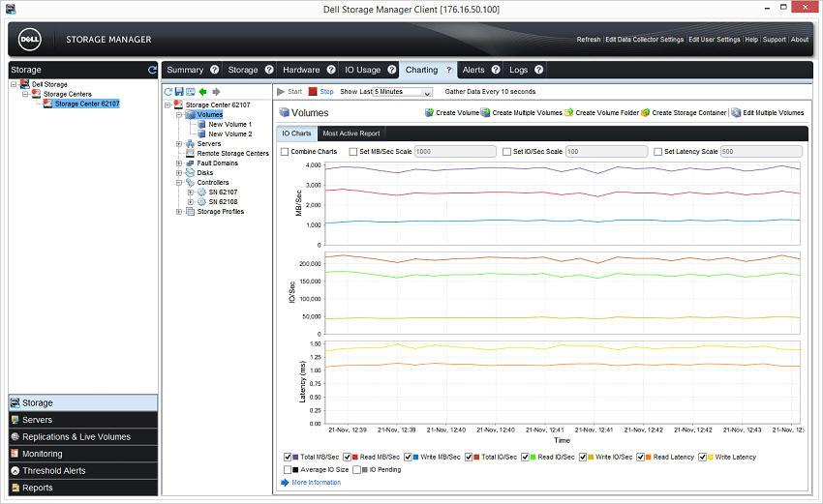Open the More Information link
The width and height of the screenshot is (823, 504).
(x=316, y=483)
